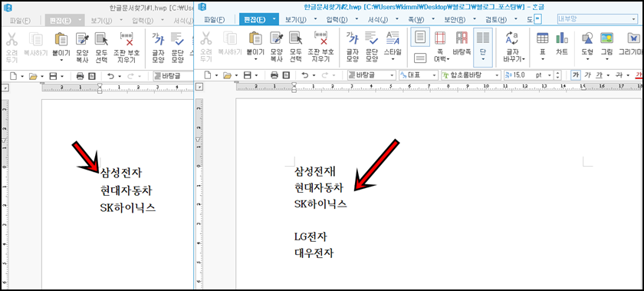
Task: Click the 도형 shapes icon
Action: [x=586, y=38]
